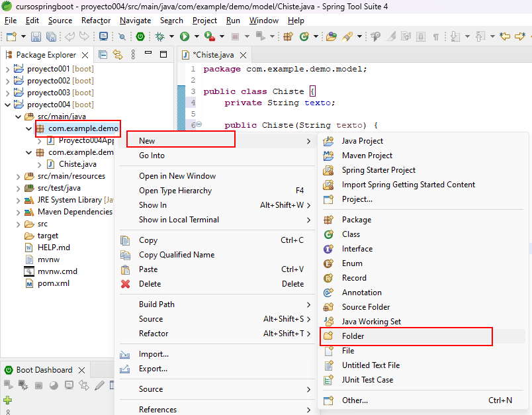Open the New wizard dropdown arrow
Screen dimensions: 532x415
coord(23,36)
